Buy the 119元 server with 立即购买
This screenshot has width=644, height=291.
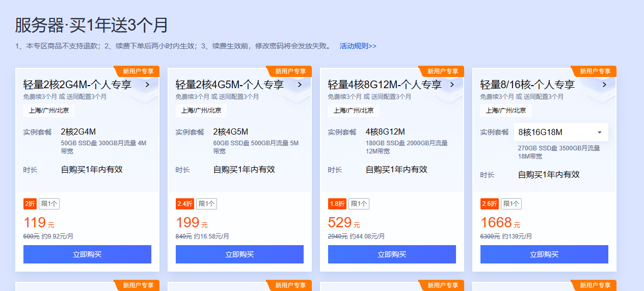pos(87,254)
